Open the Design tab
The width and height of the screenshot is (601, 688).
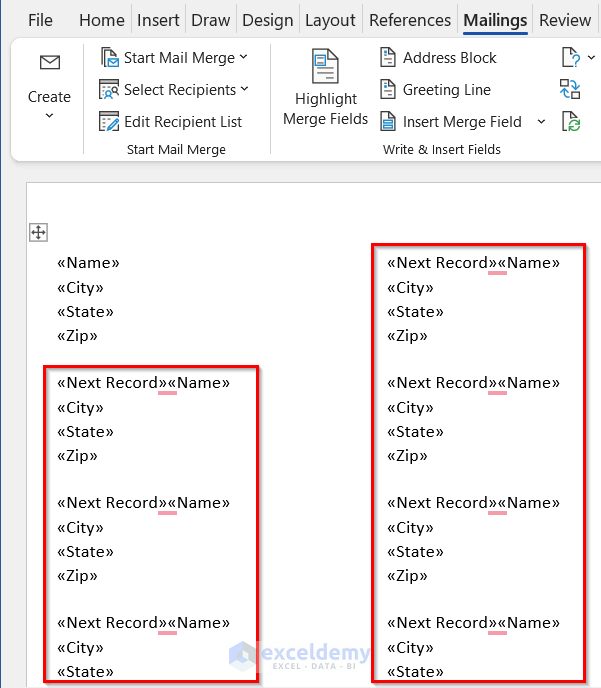point(268,20)
